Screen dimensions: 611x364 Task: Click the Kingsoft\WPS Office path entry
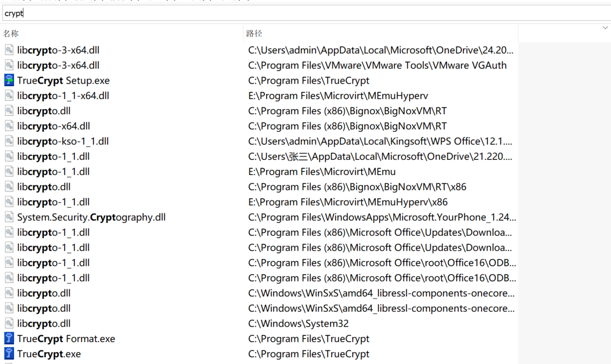point(380,141)
